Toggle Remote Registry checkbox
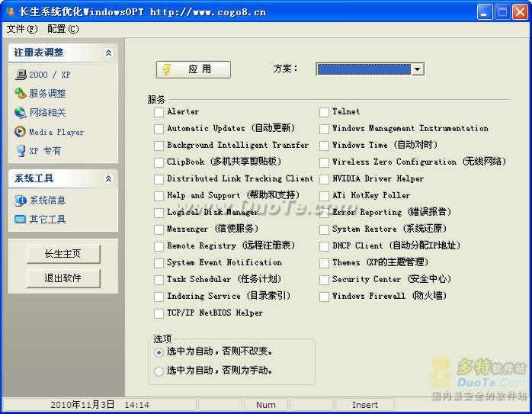This screenshot has height=414, width=532. coord(159,246)
